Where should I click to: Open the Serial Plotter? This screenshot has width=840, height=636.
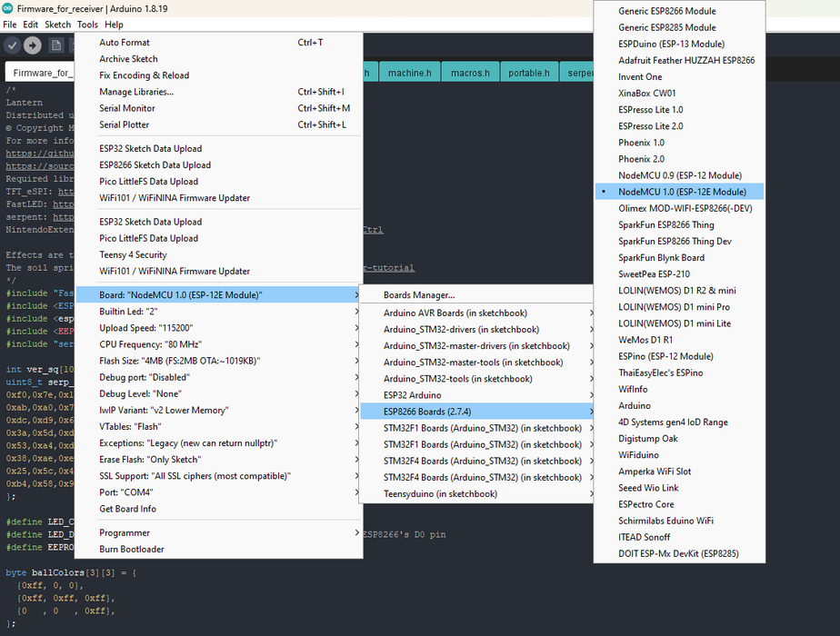(x=219, y=124)
